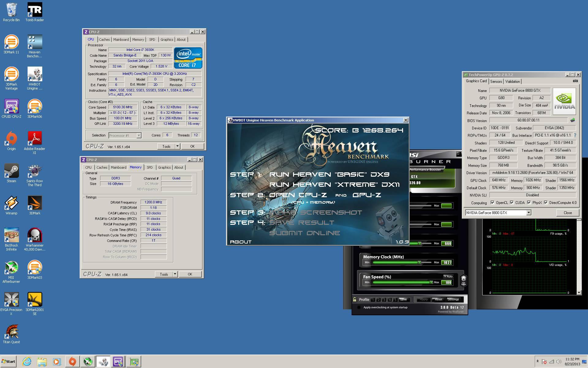588x368 pixels.
Task: Open 3DMark03 desktop shortcut
Action: tap(35, 270)
